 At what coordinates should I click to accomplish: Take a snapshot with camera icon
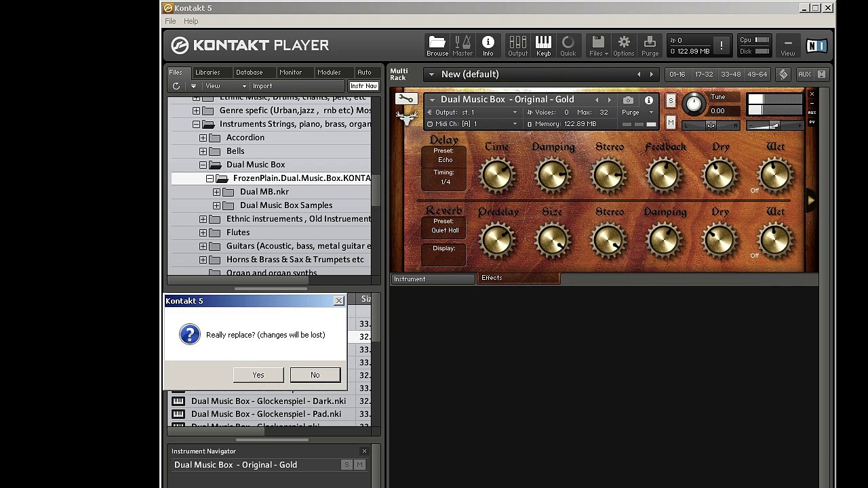(x=628, y=100)
